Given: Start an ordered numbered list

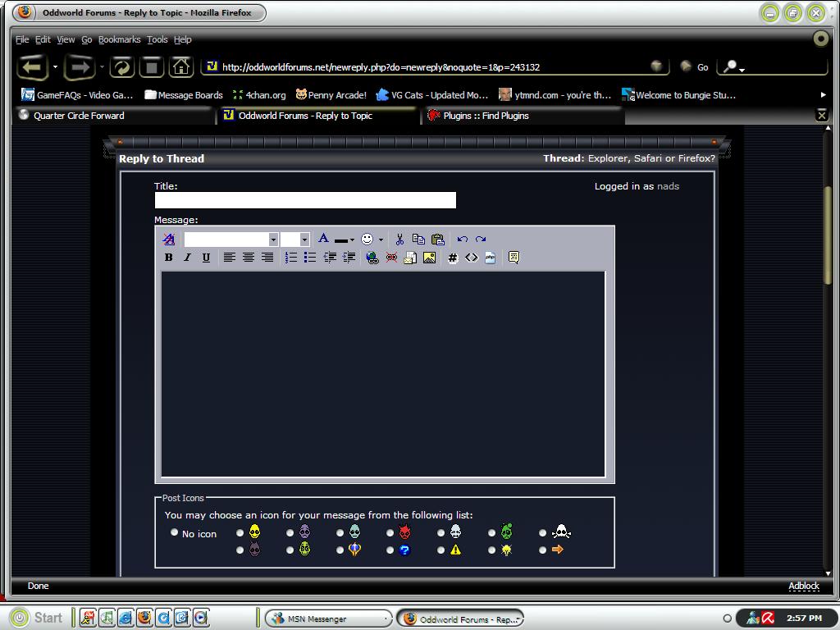Looking at the screenshot, I should tap(290, 258).
